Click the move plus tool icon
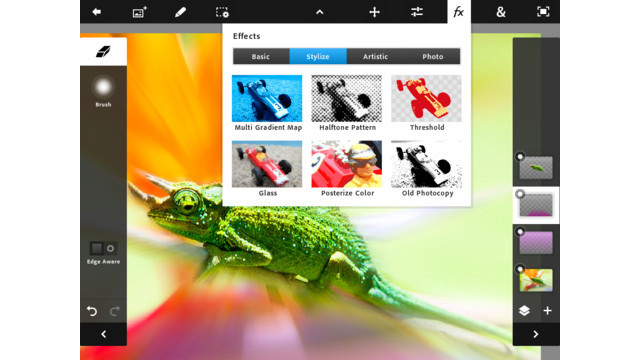The image size is (640, 360). coord(374,12)
